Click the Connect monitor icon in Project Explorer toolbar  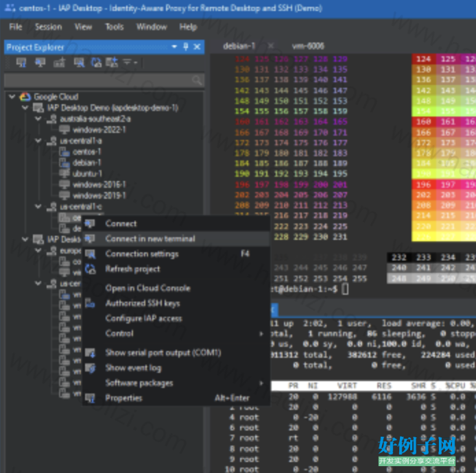pos(40,62)
